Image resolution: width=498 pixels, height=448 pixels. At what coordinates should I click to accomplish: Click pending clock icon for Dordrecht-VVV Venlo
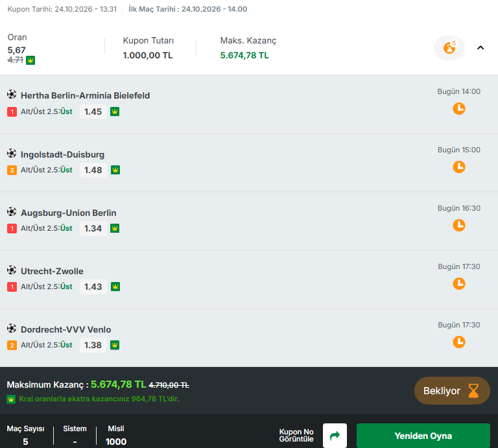pos(458,342)
